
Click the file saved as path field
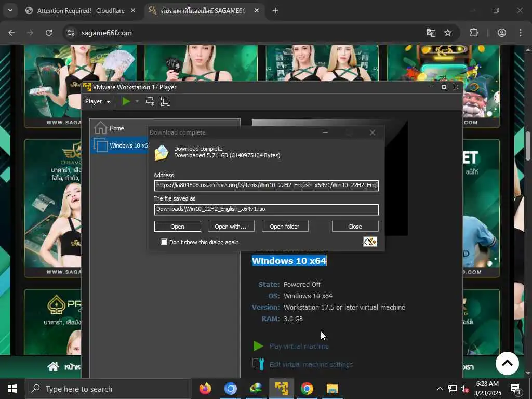267,209
